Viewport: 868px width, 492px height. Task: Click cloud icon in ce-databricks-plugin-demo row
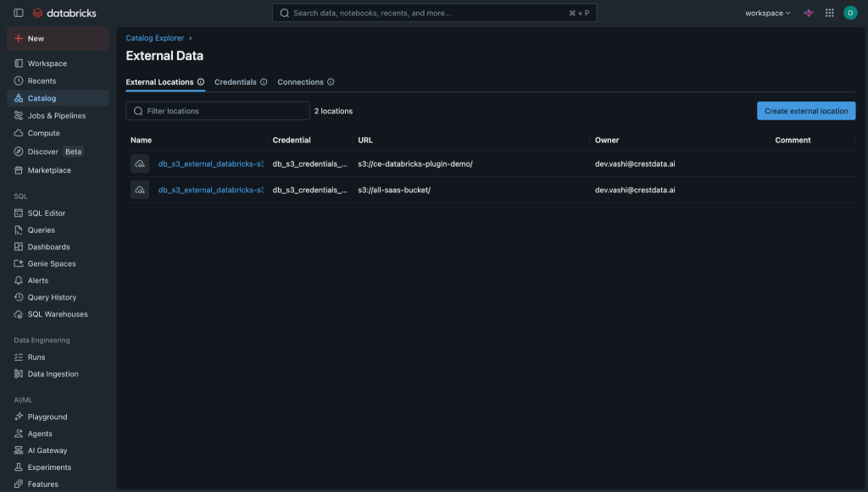pyautogui.click(x=140, y=163)
